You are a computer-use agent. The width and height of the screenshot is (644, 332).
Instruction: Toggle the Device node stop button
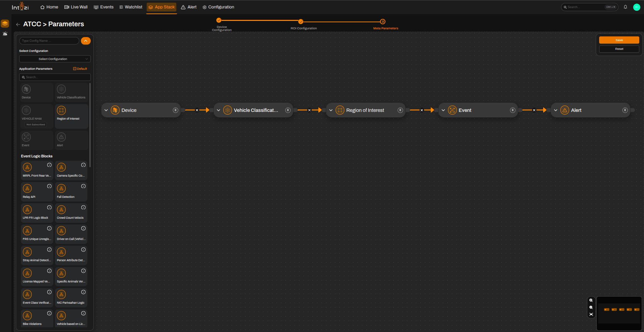point(175,110)
